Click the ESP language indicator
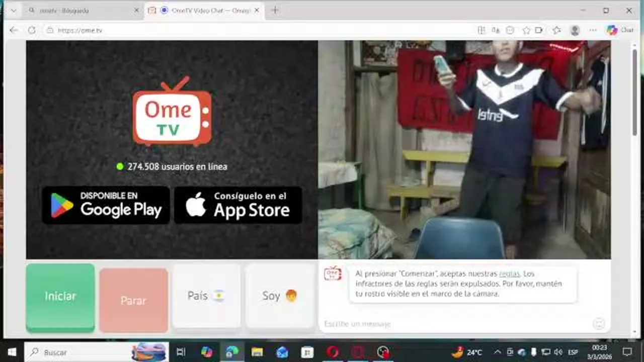 click(573, 352)
